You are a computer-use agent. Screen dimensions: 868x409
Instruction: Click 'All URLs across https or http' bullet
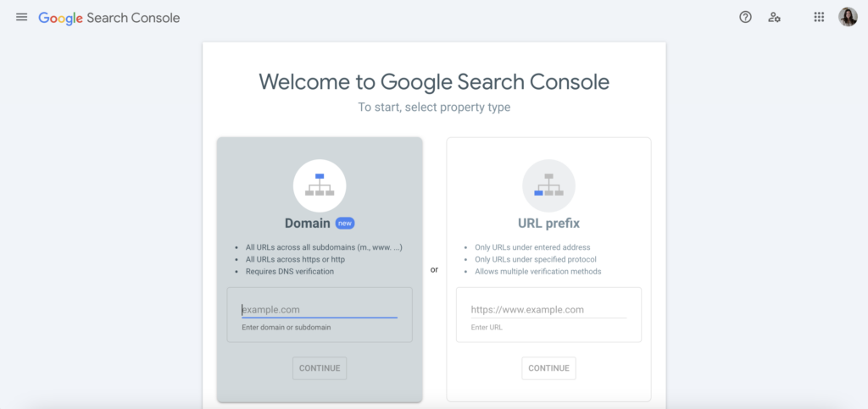[296, 259]
